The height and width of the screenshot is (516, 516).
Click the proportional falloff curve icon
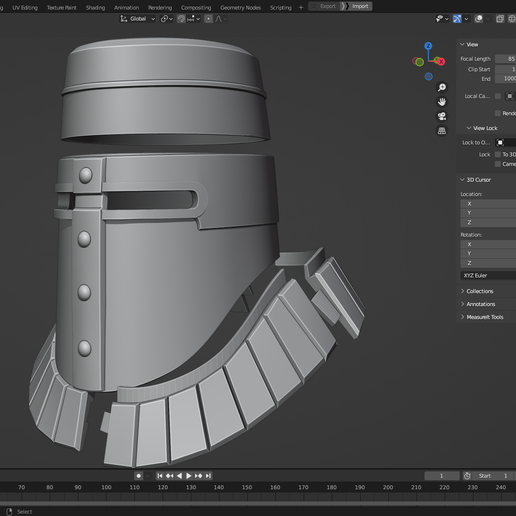coord(220,19)
